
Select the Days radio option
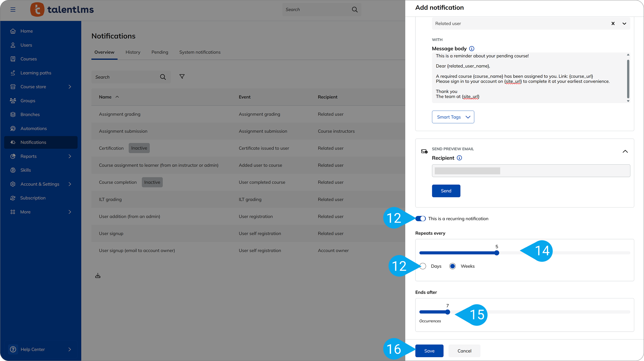[423, 266]
